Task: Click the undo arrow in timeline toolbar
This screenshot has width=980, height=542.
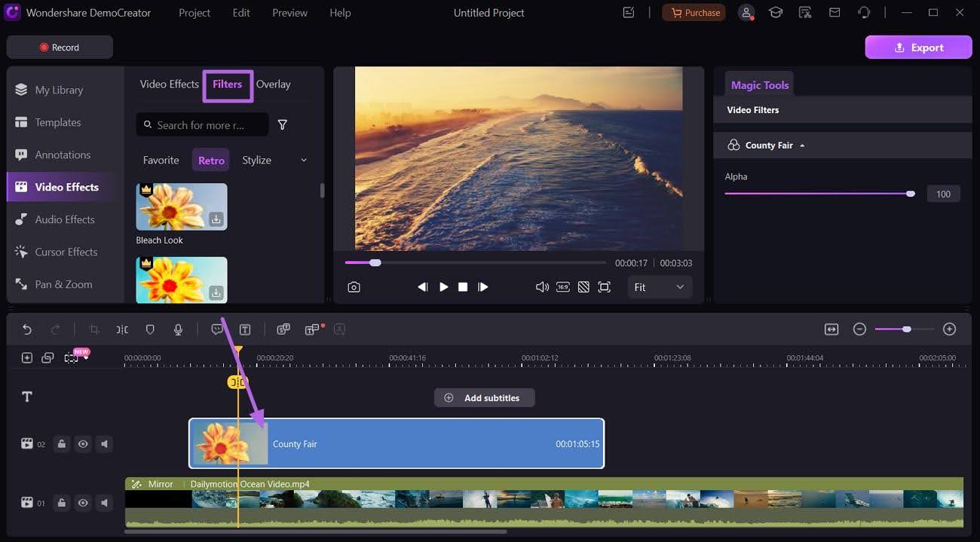Action: 27,329
